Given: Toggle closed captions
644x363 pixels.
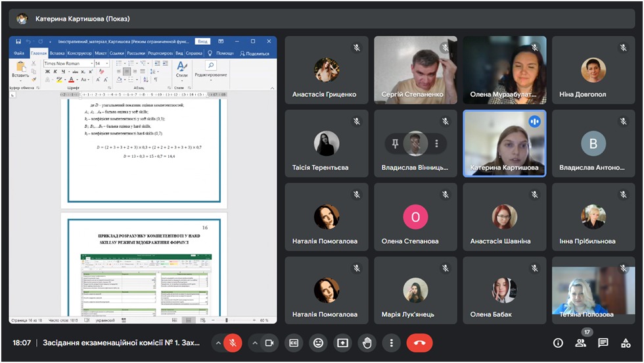Looking at the screenshot, I should [x=294, y=343].
